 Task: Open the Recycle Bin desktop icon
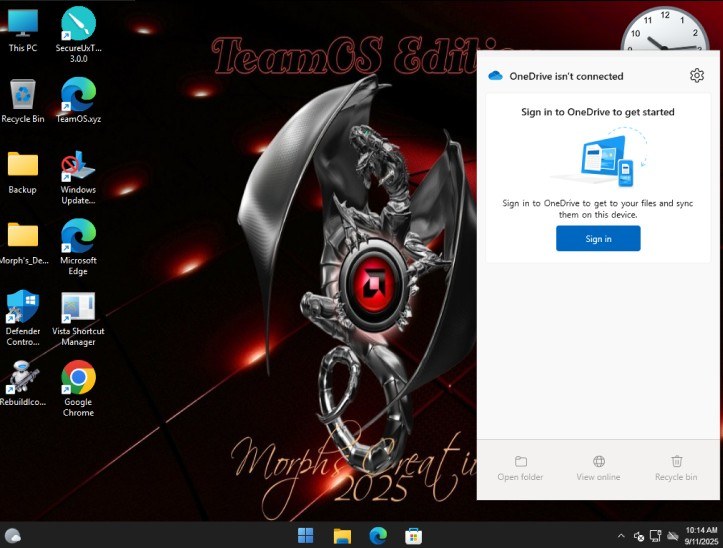point(23,101)
